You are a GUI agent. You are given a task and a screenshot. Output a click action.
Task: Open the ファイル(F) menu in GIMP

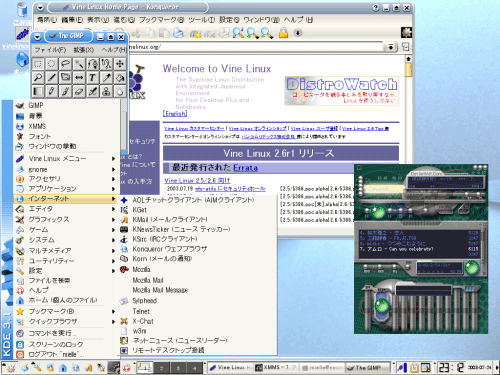click(50, 50)
